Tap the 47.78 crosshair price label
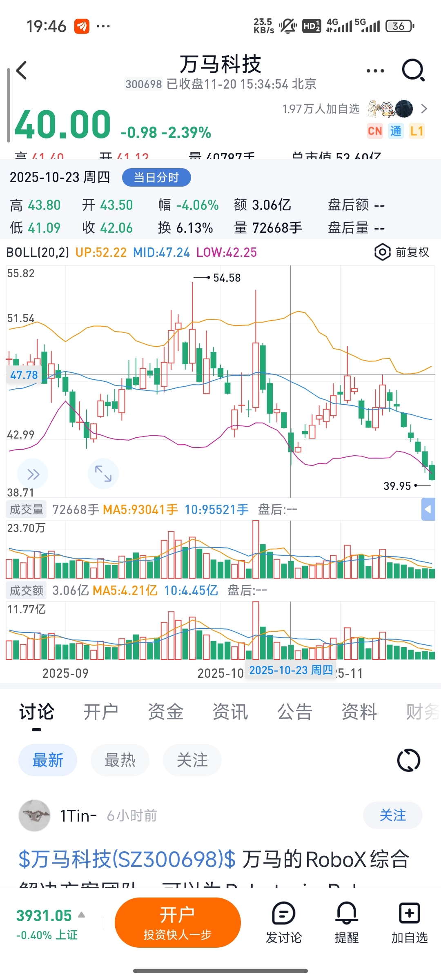441x980 pixels. (x=24, y=375)
